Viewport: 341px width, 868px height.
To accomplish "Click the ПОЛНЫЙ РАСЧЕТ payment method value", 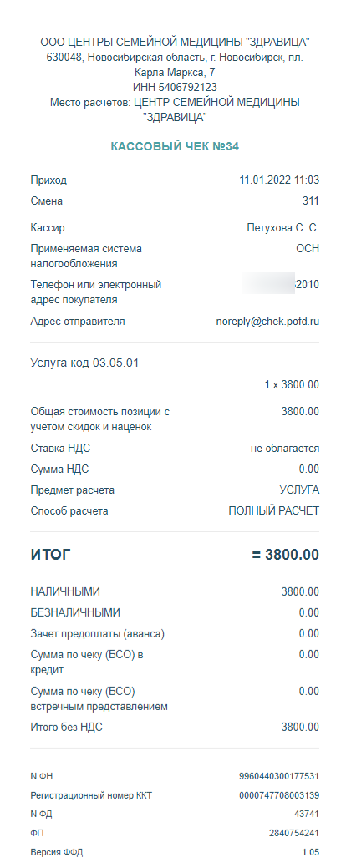I will pos(274,511).
